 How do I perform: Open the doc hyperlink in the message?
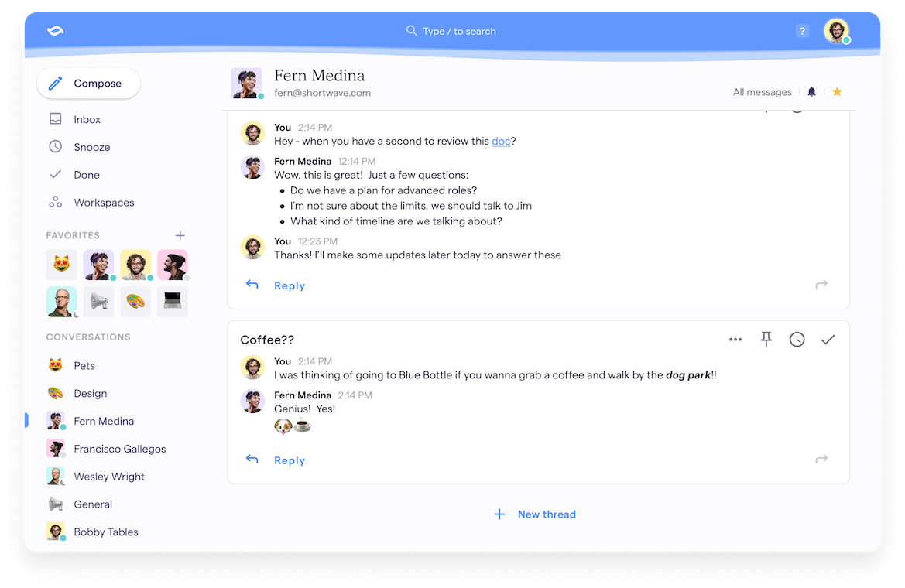pyautogui.click(x=501, y=141)
